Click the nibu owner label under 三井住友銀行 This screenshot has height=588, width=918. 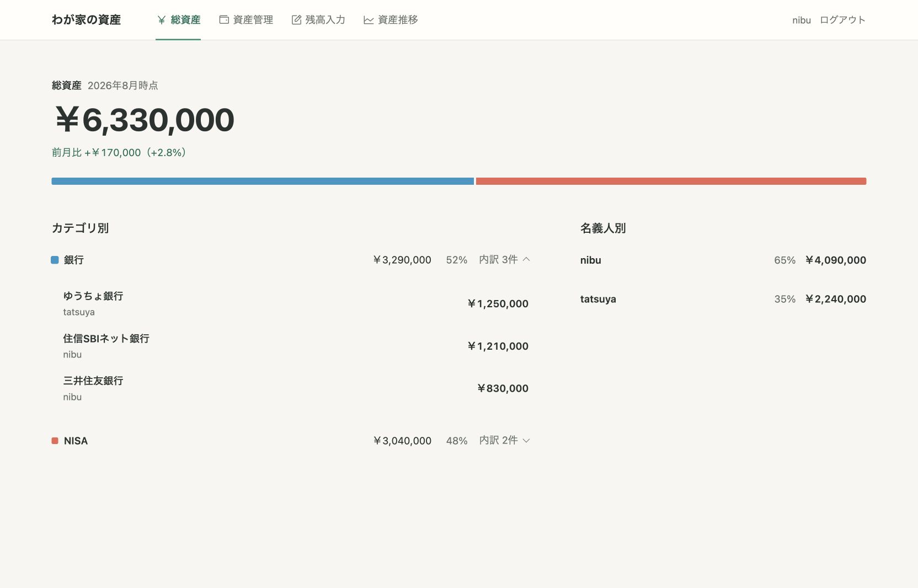click(x=72, y=397)
